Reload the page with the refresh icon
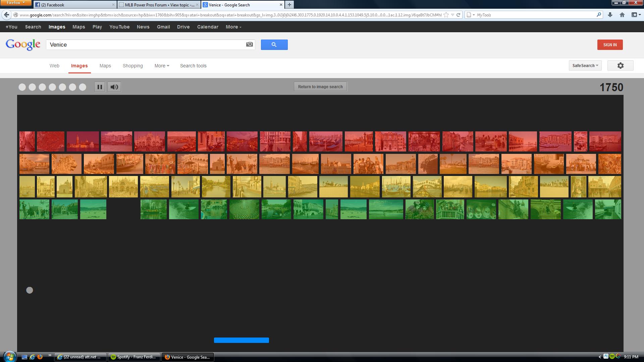 [x=459, y=15]
